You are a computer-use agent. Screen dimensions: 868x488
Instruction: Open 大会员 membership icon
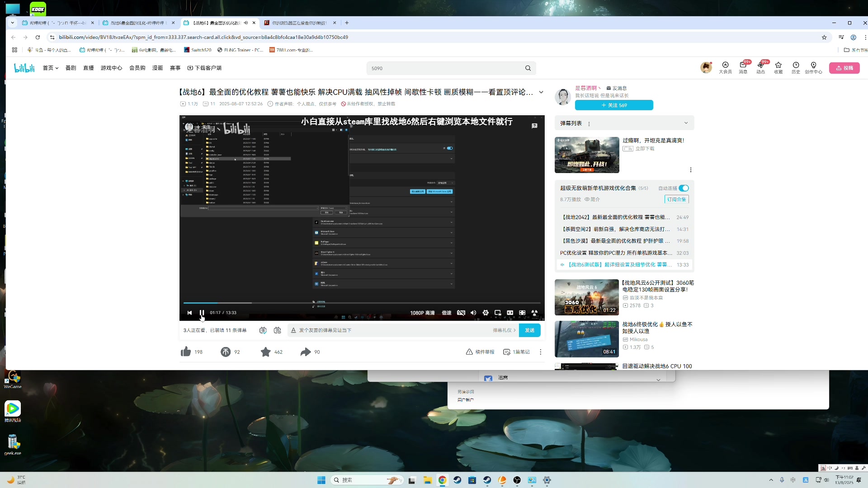coord(725,68)
